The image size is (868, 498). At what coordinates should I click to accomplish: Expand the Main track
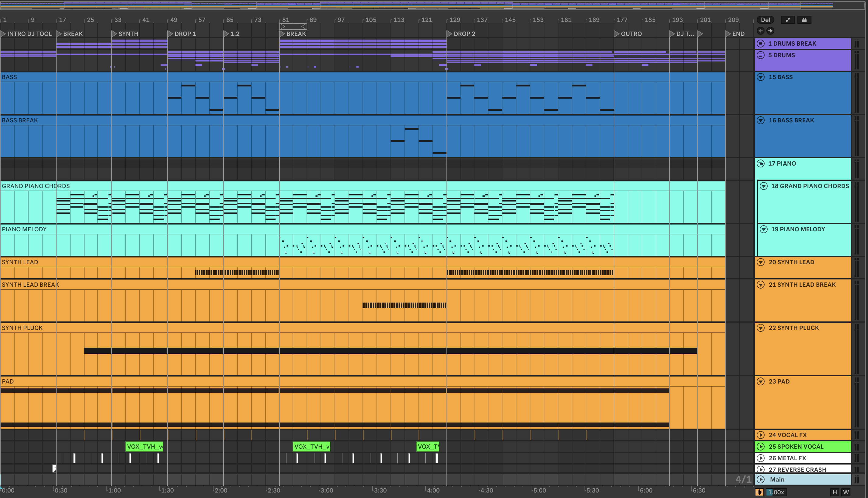tap(760, 479)
